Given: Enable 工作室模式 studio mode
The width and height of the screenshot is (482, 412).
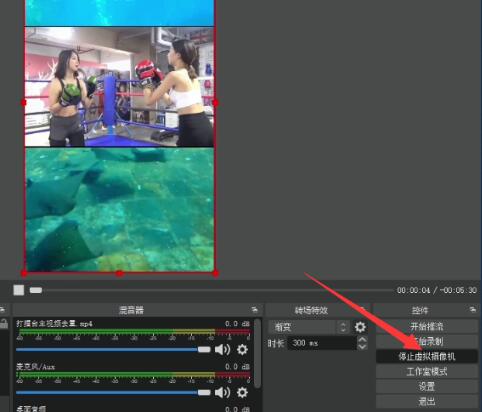Looking at the screenshot, I should pyautogui.click(x=427, y=372).
